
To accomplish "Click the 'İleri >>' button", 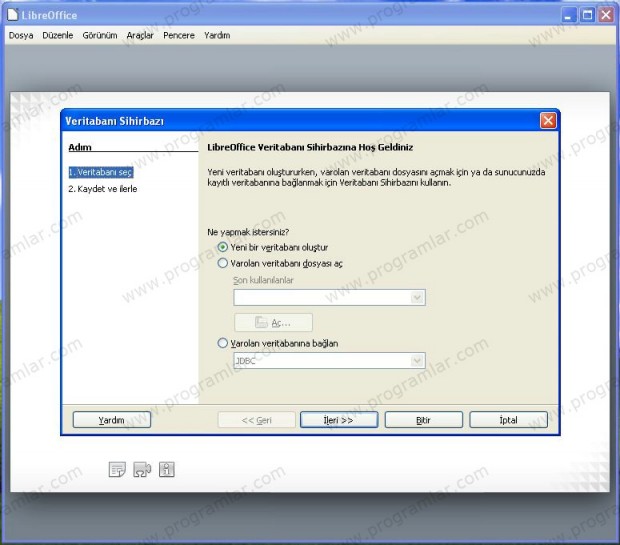I will pyautogui.click(x=339, y=420).
